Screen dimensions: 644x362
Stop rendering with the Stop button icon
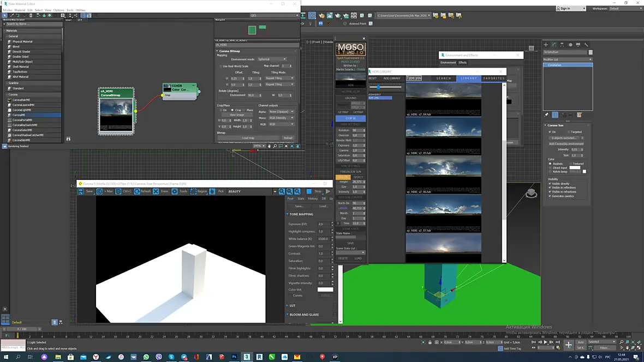pos(309,191)
